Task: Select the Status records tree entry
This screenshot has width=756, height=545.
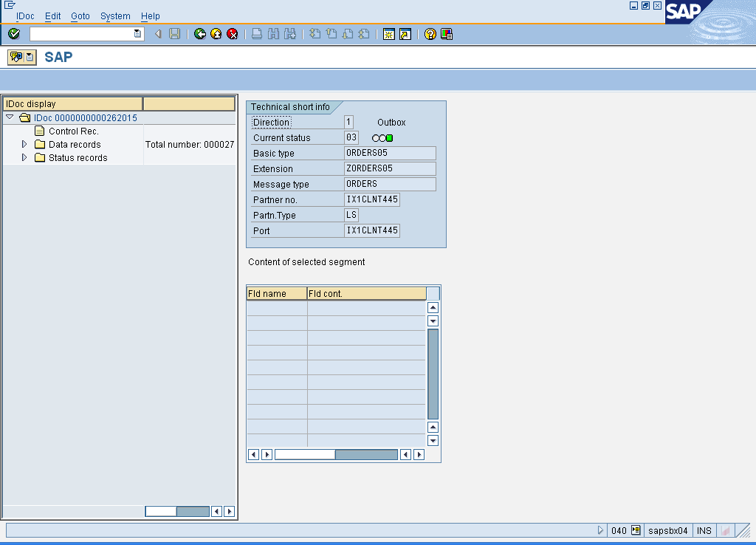Action: 78,158
